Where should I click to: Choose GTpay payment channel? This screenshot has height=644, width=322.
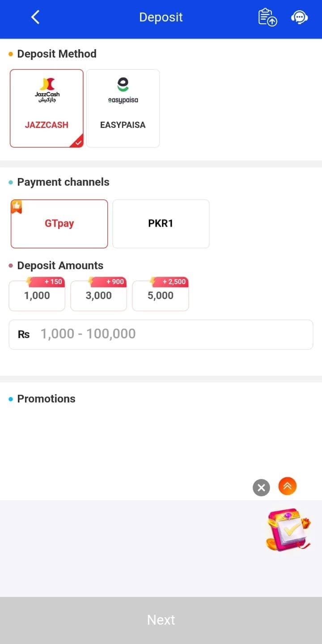pyautogui.click(x=59, y=224)
